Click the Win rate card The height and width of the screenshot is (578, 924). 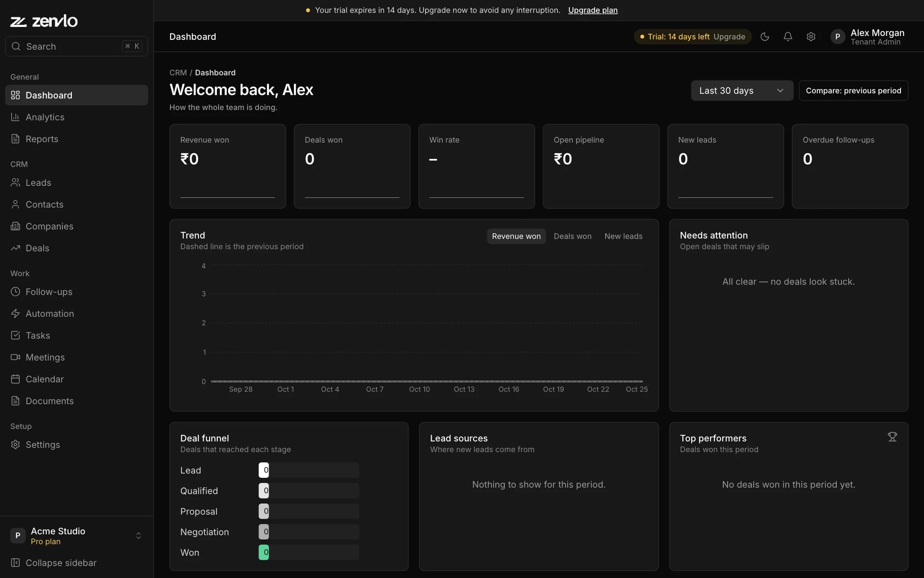pos(477,166)
